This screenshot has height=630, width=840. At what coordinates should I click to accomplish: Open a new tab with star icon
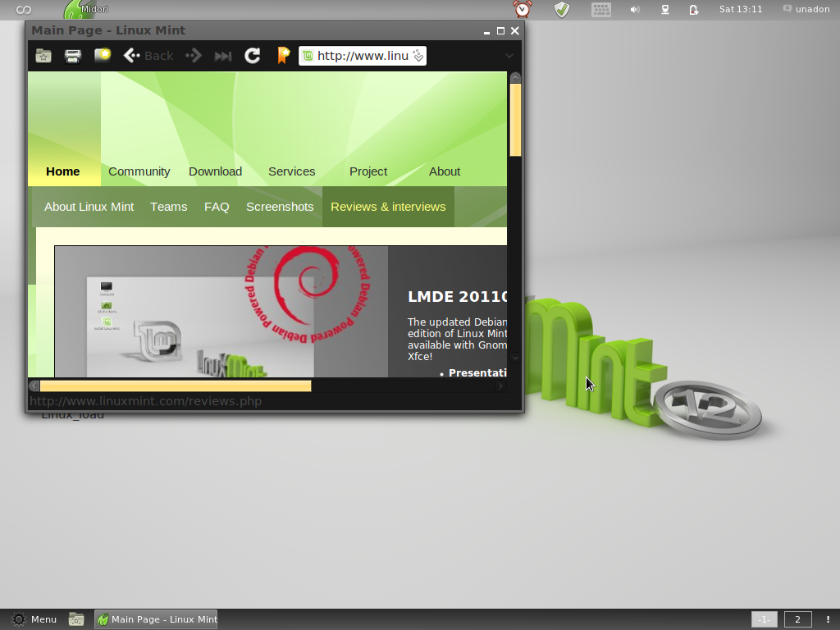(103, 55)
